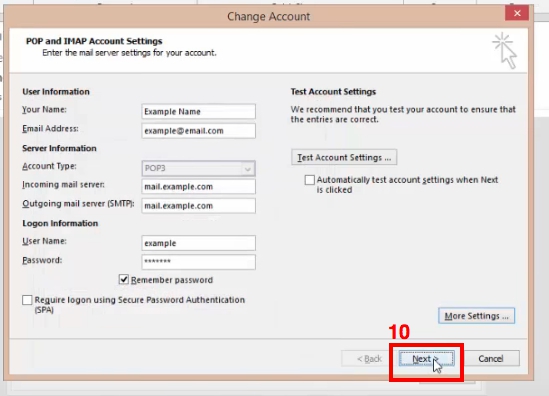This screenshot has height=396, width=549.
Task: Click the 'We recommend that you test' text
Action: point(403,114)
